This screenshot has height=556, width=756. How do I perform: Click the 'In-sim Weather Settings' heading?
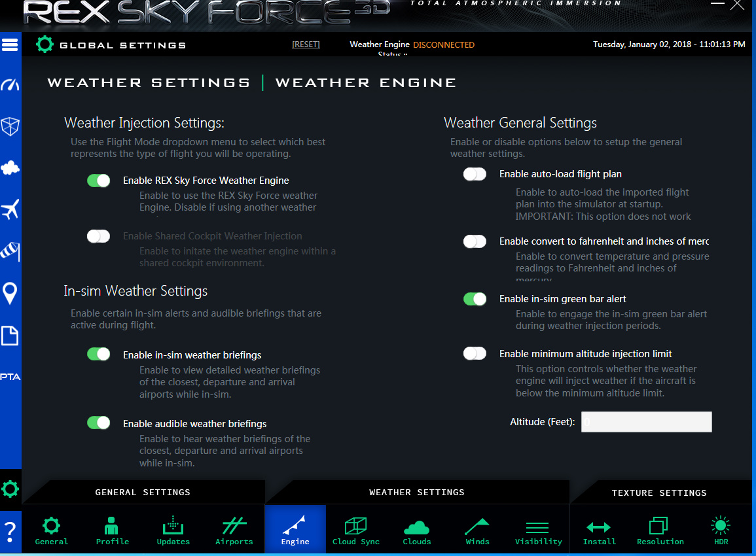tap(135, 291)
